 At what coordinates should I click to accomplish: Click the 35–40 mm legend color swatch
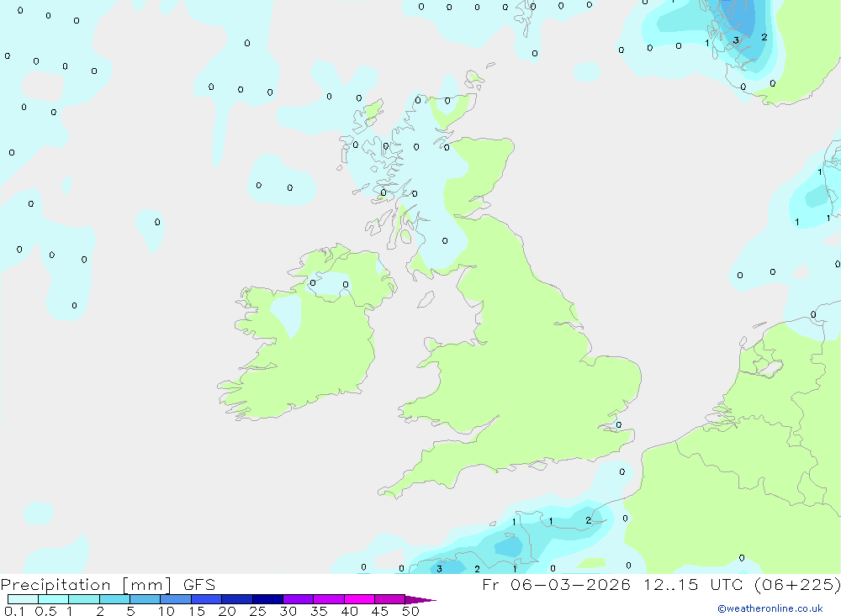[328, 599]
